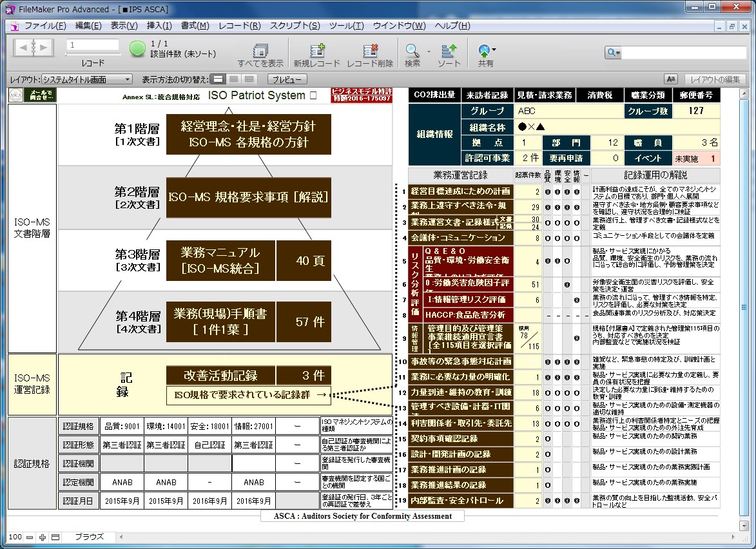Click zoom out icon in status bar

coord(30,537)
